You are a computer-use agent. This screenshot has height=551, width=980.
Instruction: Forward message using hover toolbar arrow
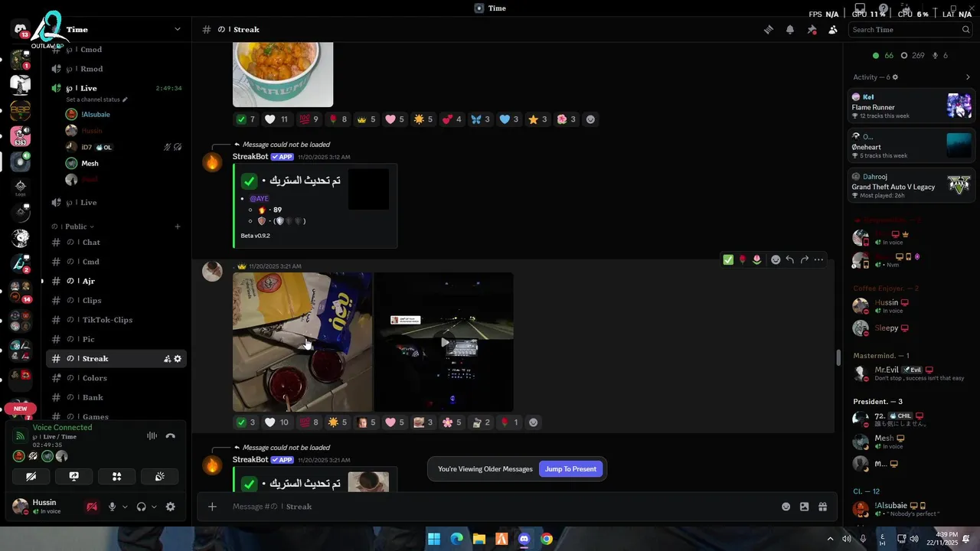[x=804, y=260]
